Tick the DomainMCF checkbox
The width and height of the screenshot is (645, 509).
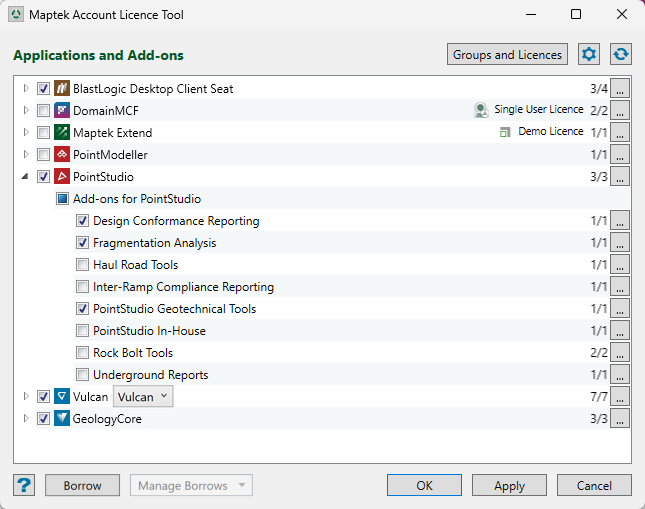pos(43,111)
